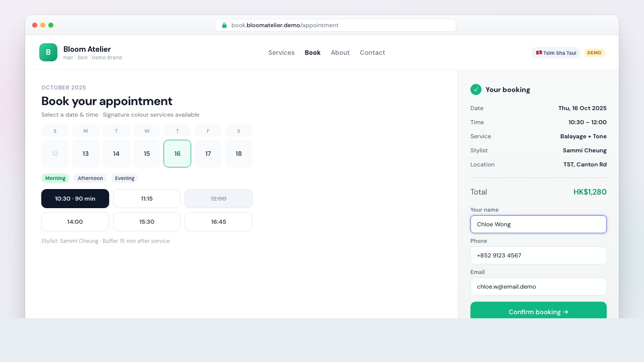Click the location value TST, Canton Rd
This screenshot has height=362, width=644.
[x=585, y=164]
